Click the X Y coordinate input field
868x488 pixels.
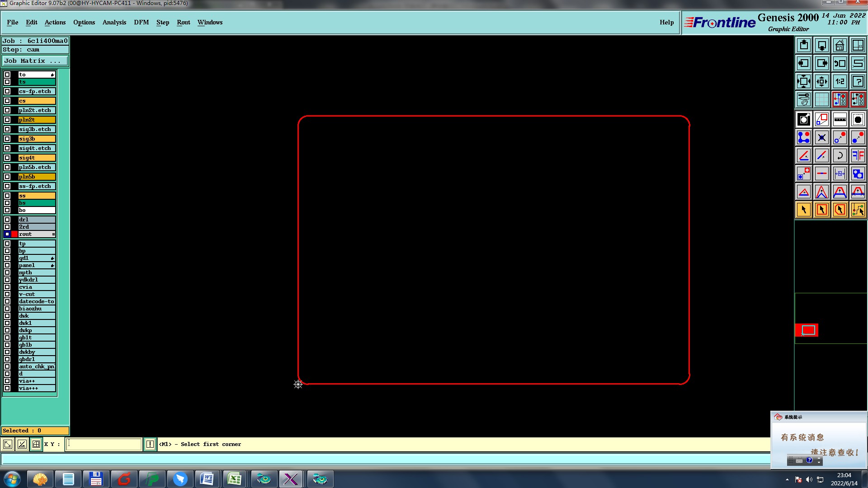104,444
